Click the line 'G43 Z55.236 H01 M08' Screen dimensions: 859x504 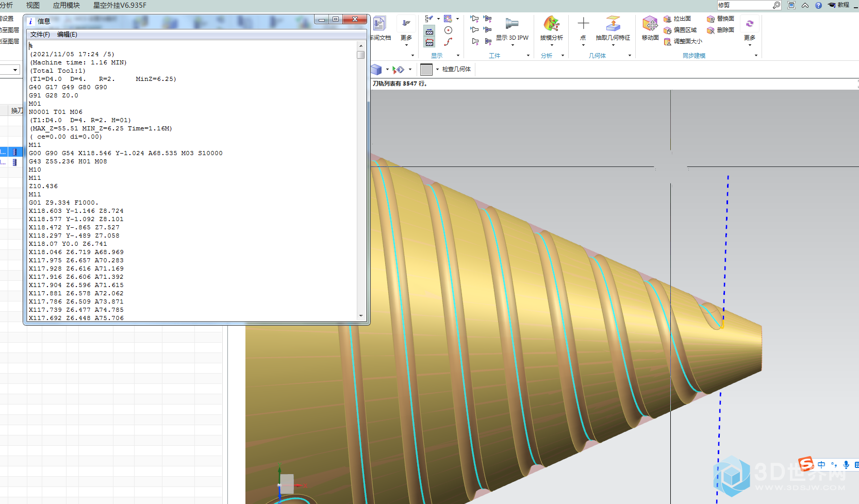68,161
